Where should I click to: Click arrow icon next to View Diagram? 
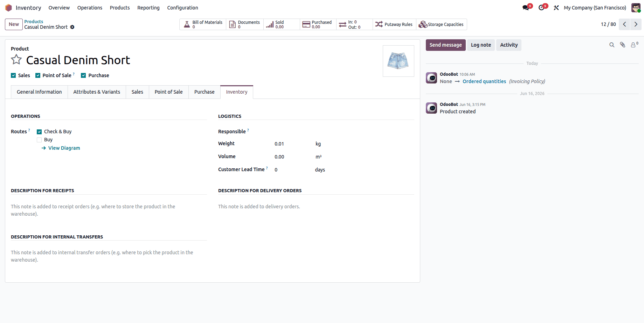tap(44, 148)
